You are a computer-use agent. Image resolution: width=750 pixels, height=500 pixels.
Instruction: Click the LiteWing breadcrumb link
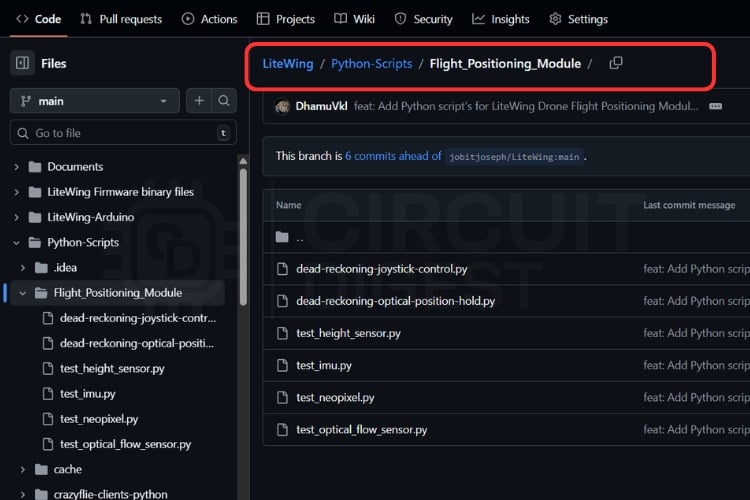[288, 64]
